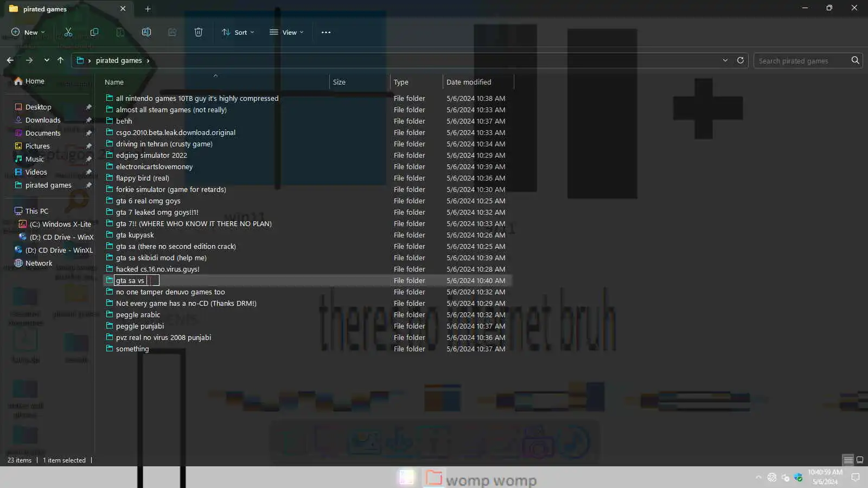Viewport: 868px width, 488px height.
Task: Open the Sort dropdown menu
Action: tap(238, 32)
